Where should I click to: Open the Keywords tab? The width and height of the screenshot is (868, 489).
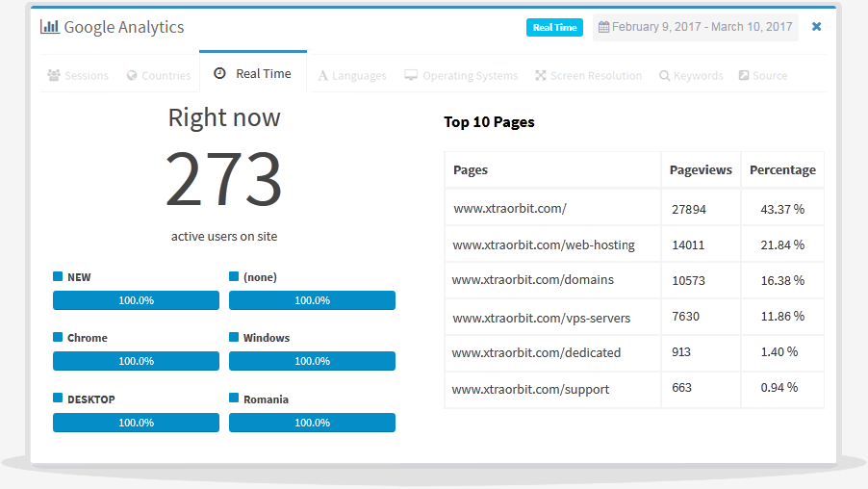[691, 75]
